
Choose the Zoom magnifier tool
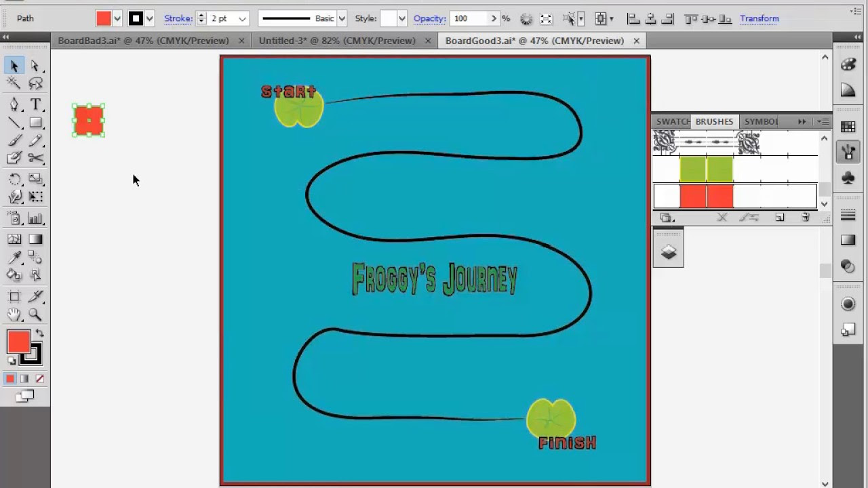[x=36, y=314]
